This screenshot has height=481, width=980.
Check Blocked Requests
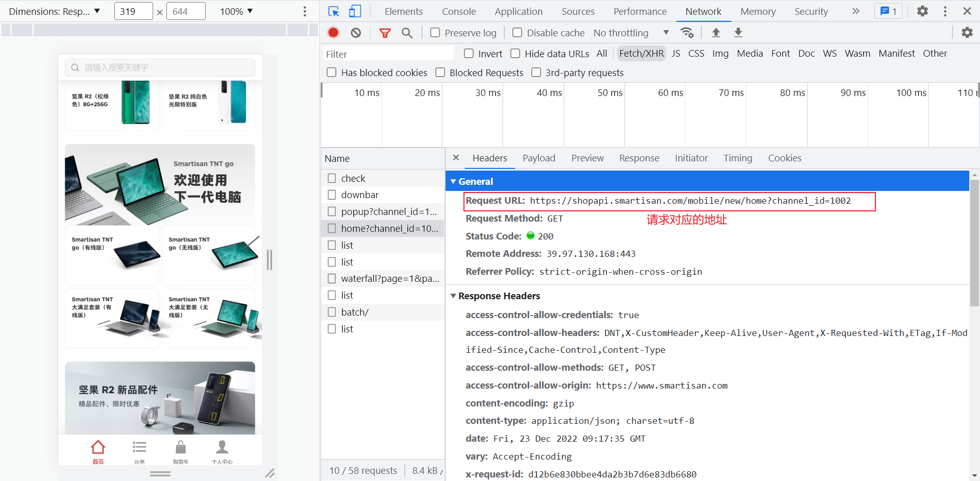click(440, 73)
